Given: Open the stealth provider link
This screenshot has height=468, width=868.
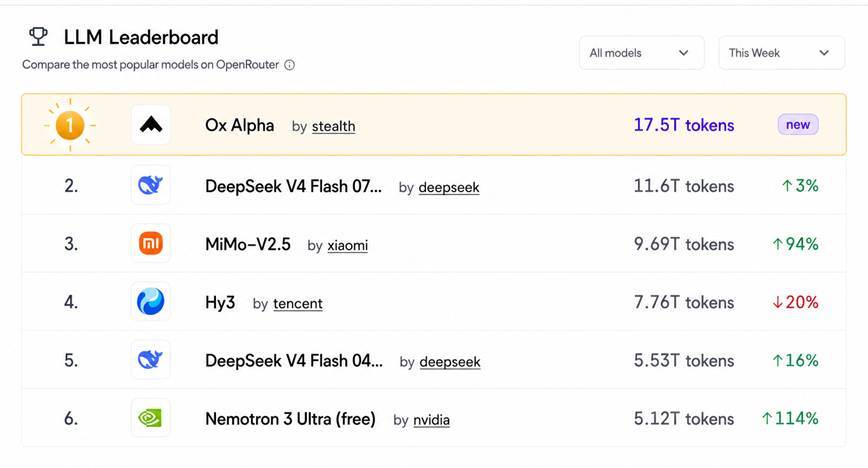Looking at the screenshot, I should 333,126.
